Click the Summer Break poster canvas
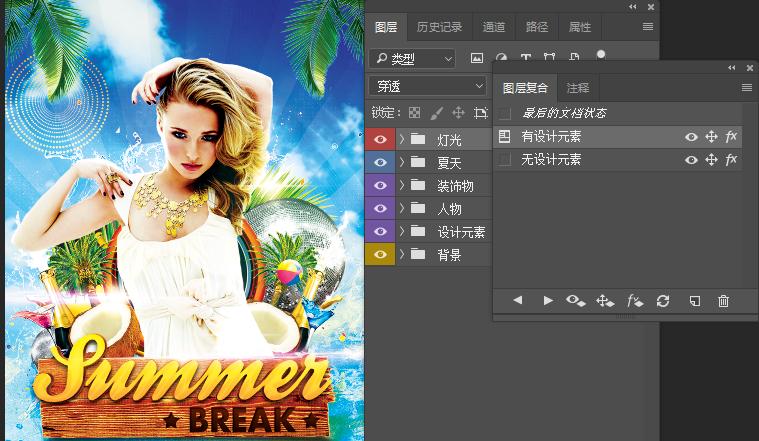The width and height of the screenshot is (759, 441). [184, 220]
